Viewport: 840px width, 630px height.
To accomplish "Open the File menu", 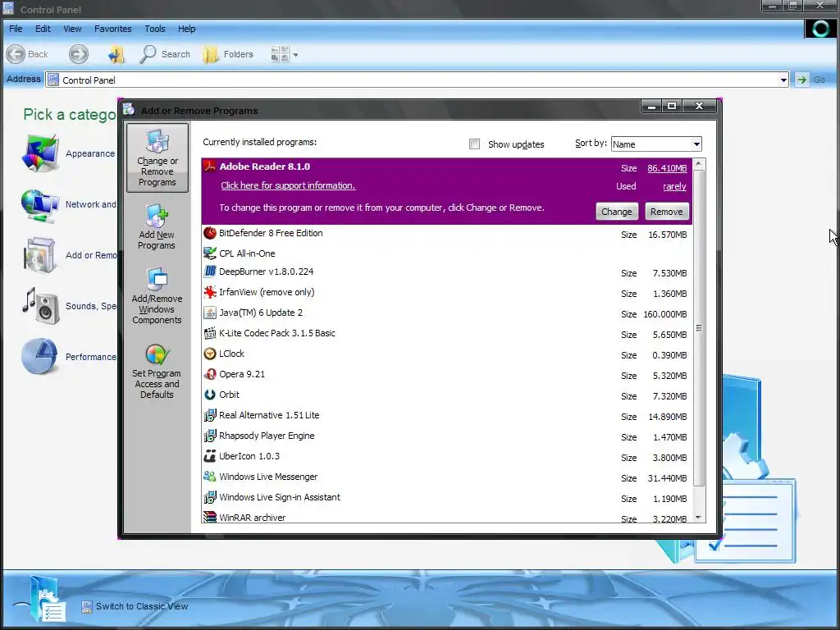I will pos(16,29).
